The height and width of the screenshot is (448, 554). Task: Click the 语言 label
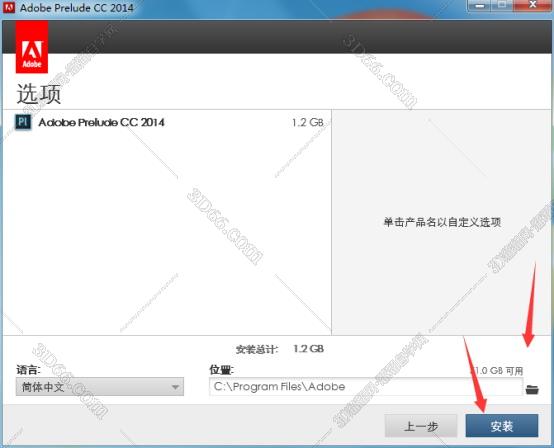(28, 370)
